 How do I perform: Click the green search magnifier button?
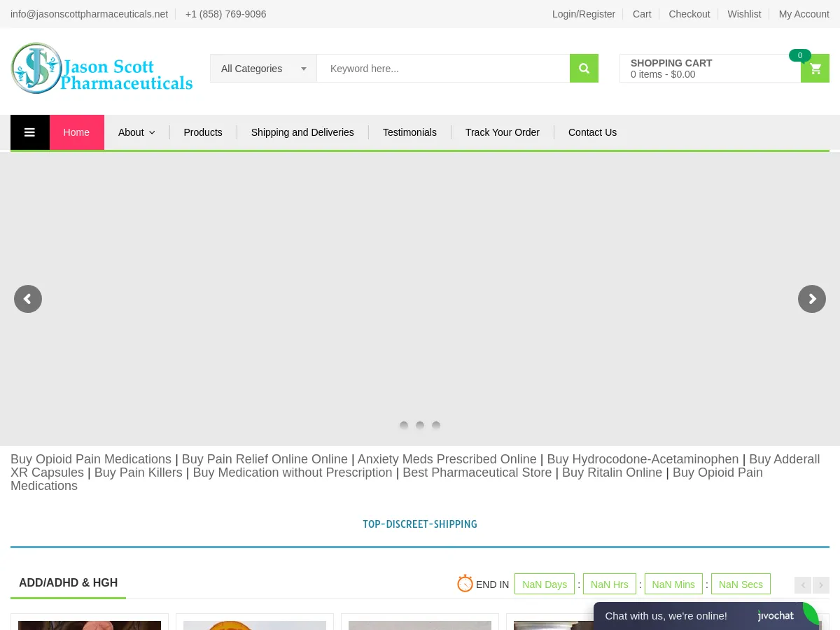(x=584, y=69)
